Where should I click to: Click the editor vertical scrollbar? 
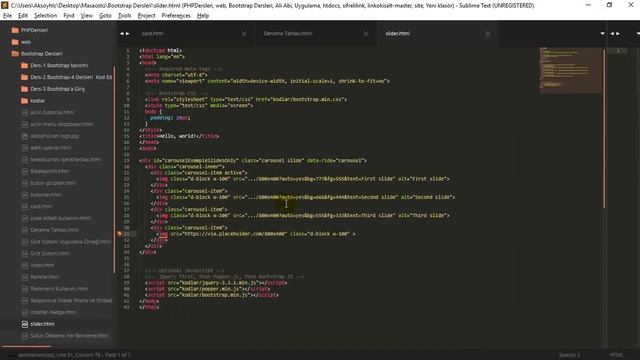click(604, 128)
